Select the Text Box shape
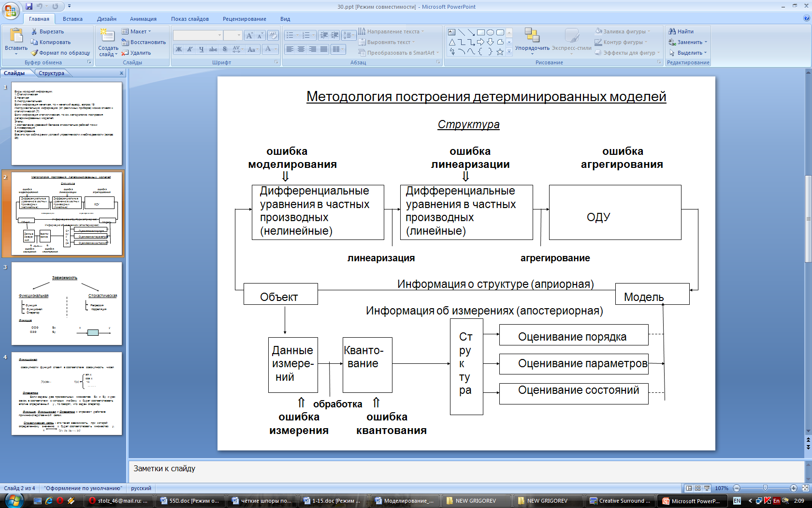The image size is (812, 508). click(x=452, y=32)
